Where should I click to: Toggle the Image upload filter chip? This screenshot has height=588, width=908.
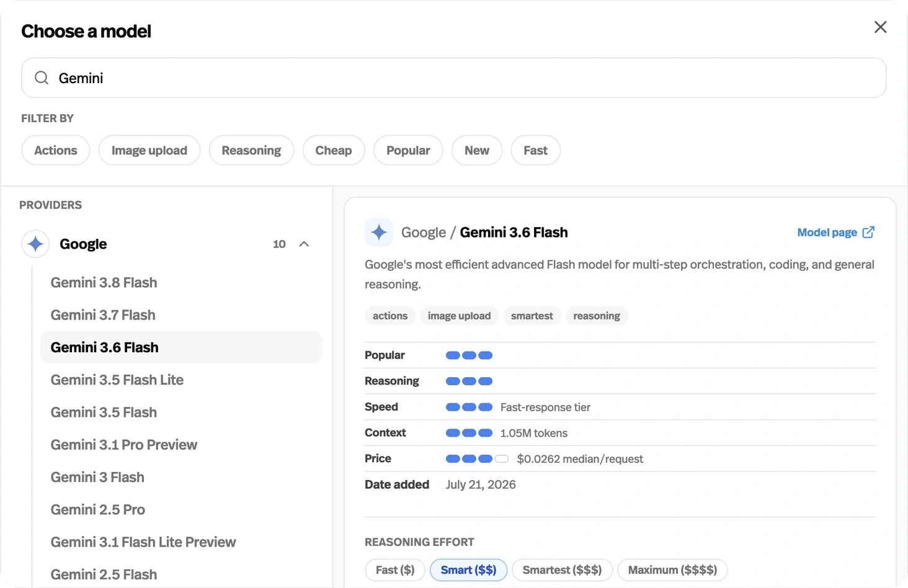149,150
